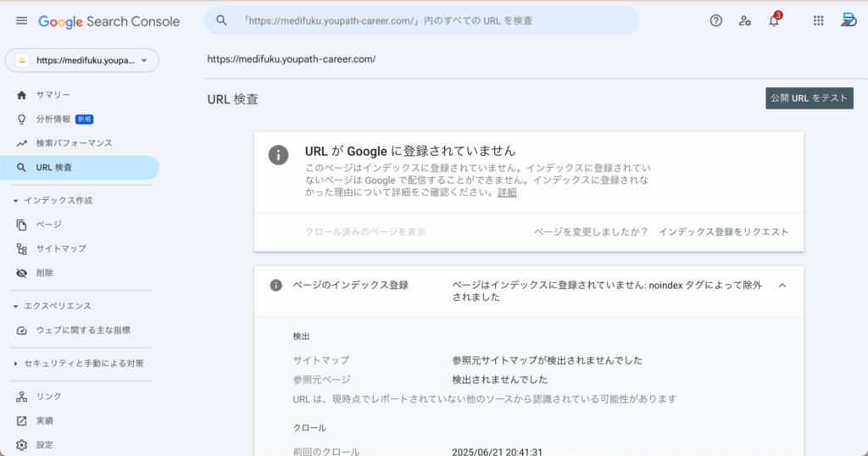Collapse the インデックス作成 section
Viewport: 868px width, 456px height.
point(15,201)
